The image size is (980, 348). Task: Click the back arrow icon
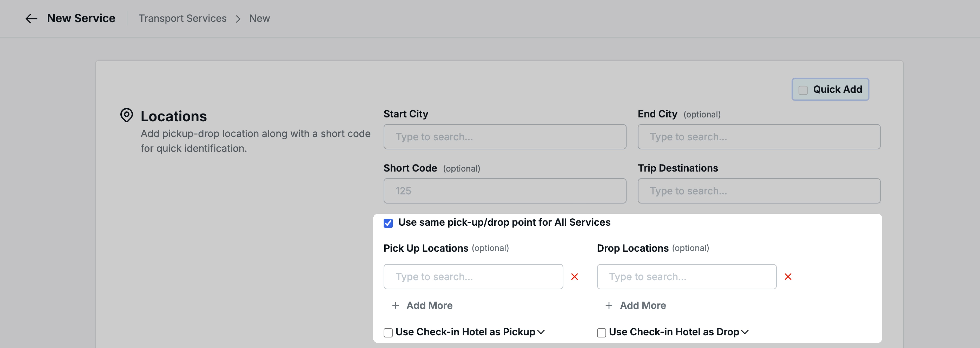point(31,18)
